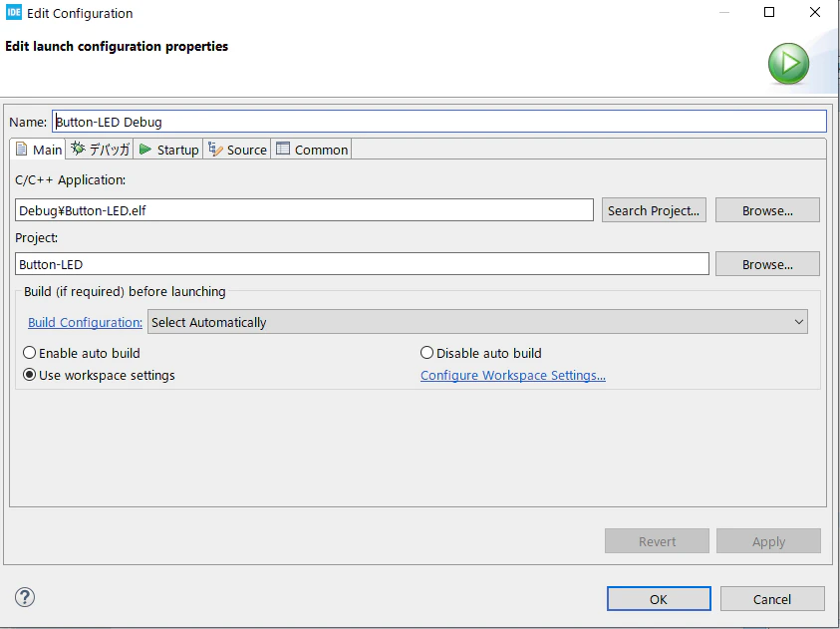Open the Common tab
840x629 pixels.
tap(312, 150)
